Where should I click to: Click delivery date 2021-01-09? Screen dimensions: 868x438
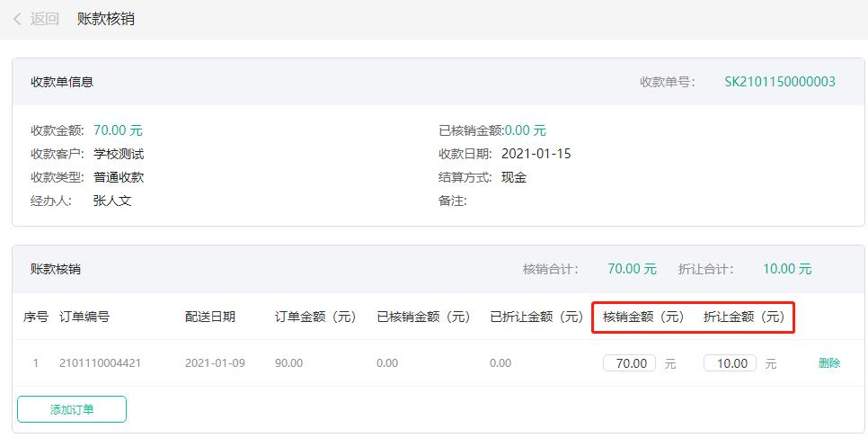pos(215,363)
